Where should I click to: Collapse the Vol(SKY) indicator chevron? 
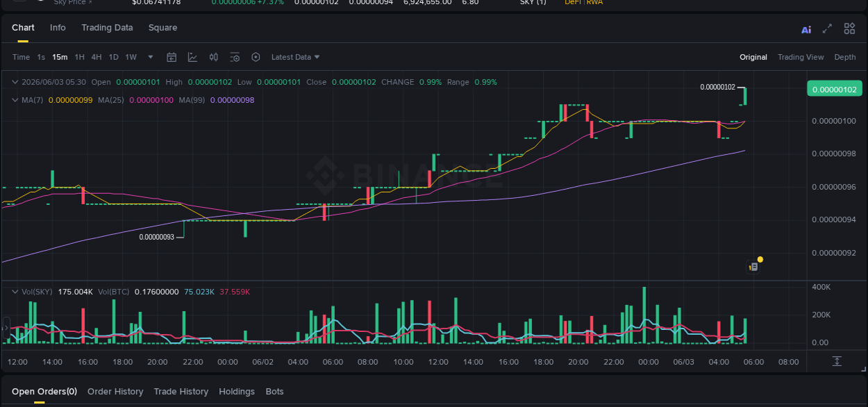tap(15, 292)
